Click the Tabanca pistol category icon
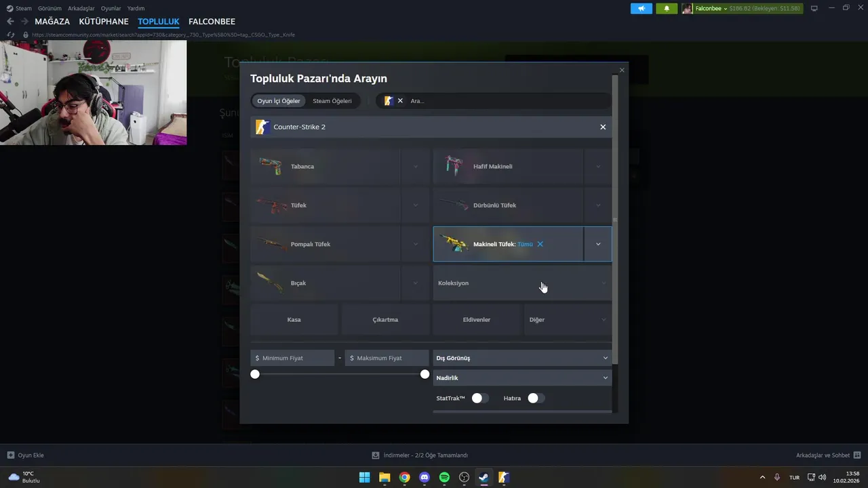868x488 pixels. coord(271,166)
